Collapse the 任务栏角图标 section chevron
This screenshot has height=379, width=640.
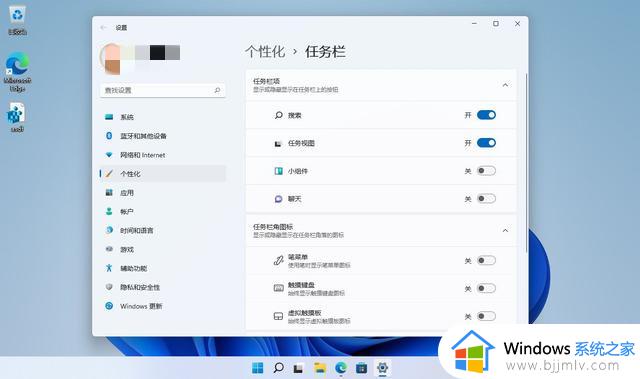505,231
